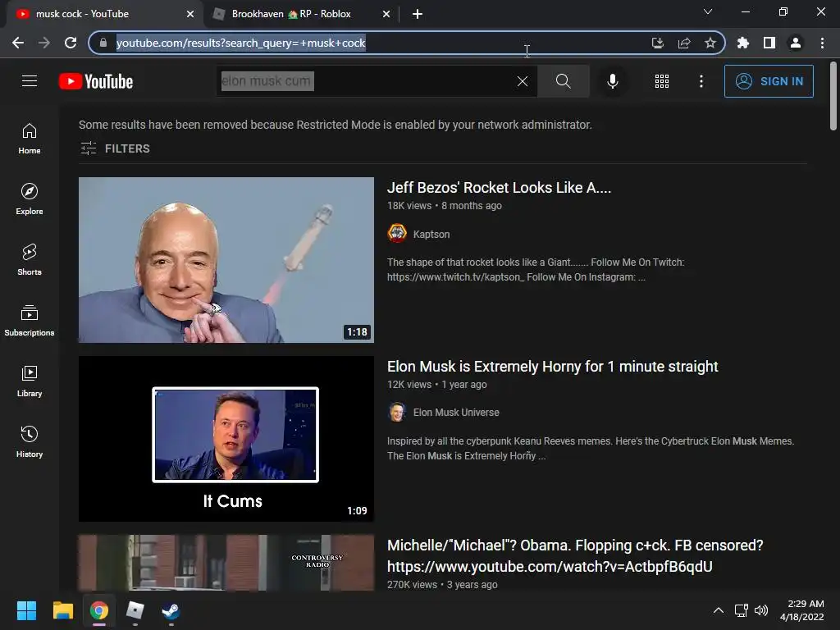840x630 pixels.
Task: Go back in Chrome
Action: (18, 43)
